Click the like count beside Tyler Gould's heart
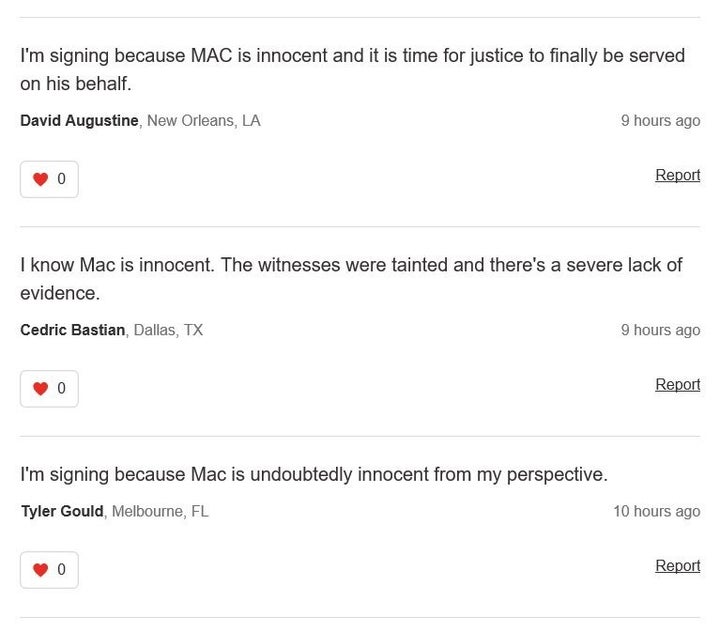Viewport: 720px width, 632px height. [x=61, y=570]
